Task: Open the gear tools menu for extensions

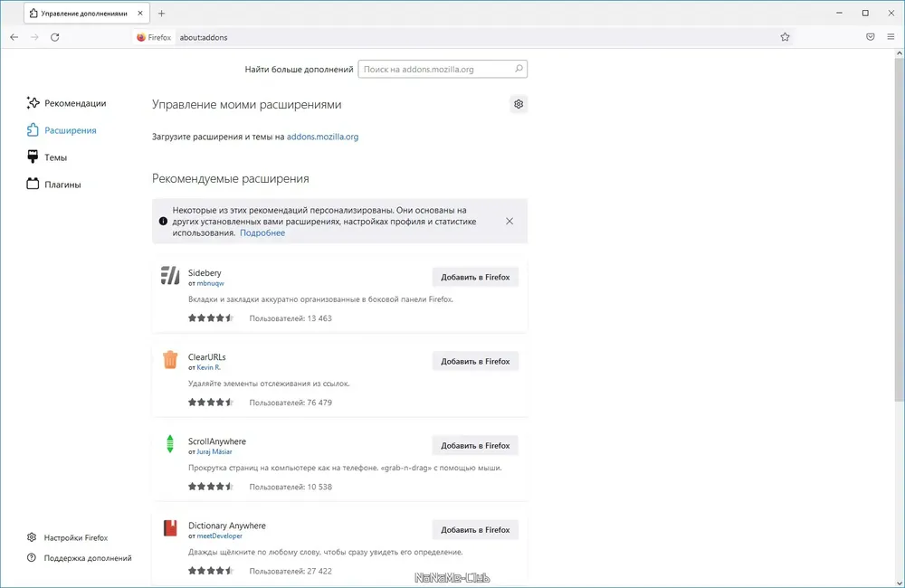Action: coord(519,104)
